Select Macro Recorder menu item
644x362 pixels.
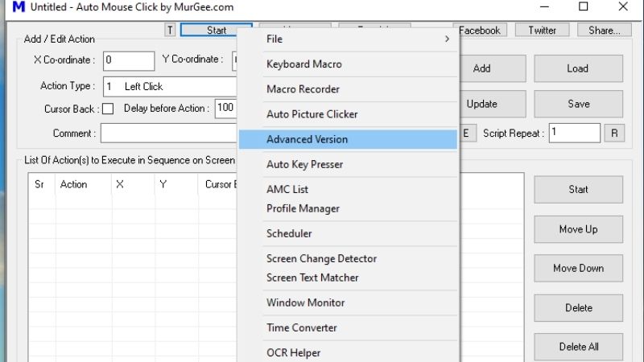[348, 89]
